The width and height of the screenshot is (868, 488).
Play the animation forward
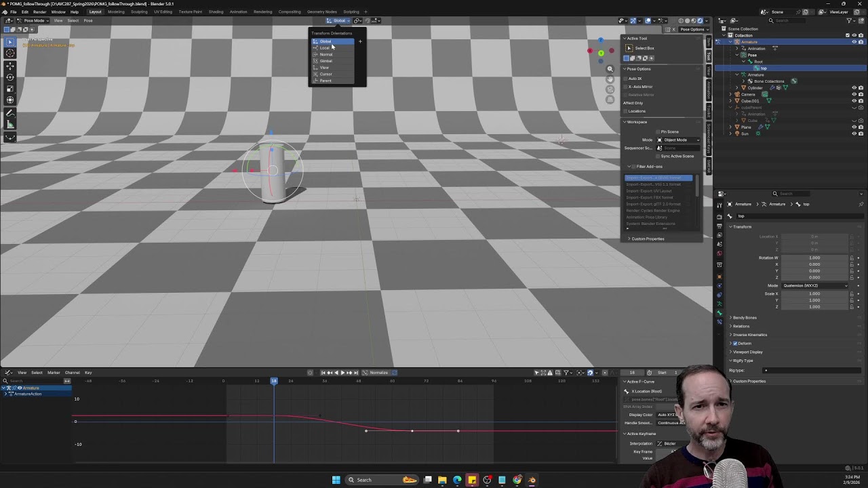(x=342, y=372)
